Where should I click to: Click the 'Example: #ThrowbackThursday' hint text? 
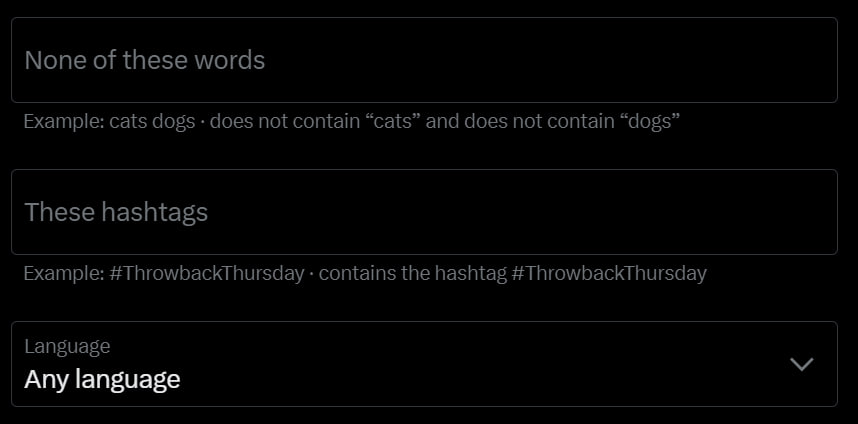[x=164, y=273]
